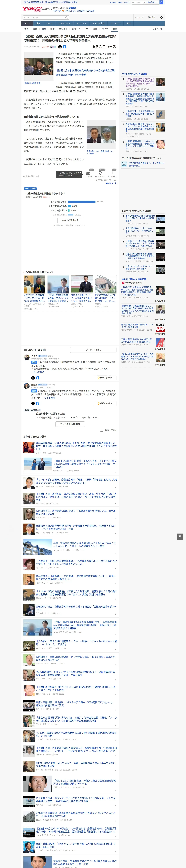Click the 1554 comment count icon under headline
Image resolution: width=186 pixels, height=868 pixels.
tap(46, 47)
